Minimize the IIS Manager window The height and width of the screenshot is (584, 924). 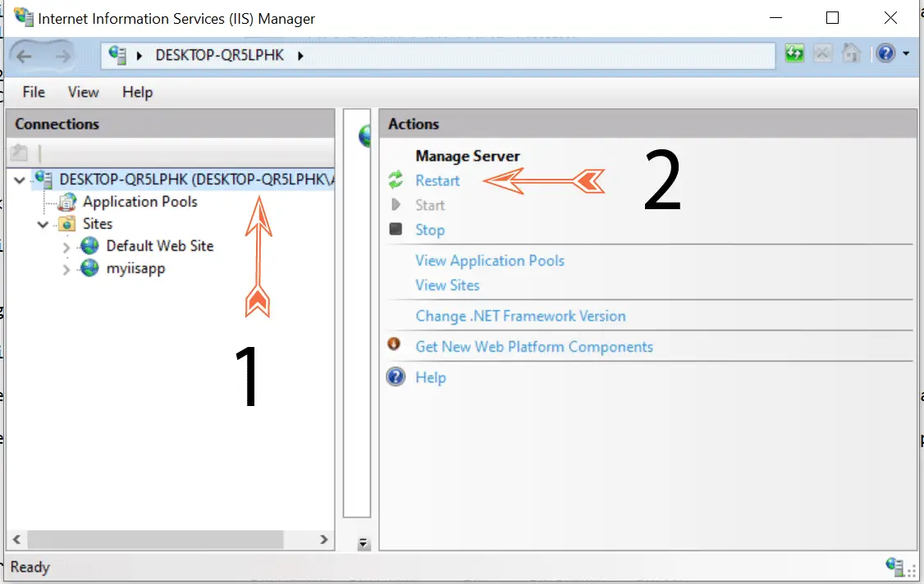(x=776, y=18)
